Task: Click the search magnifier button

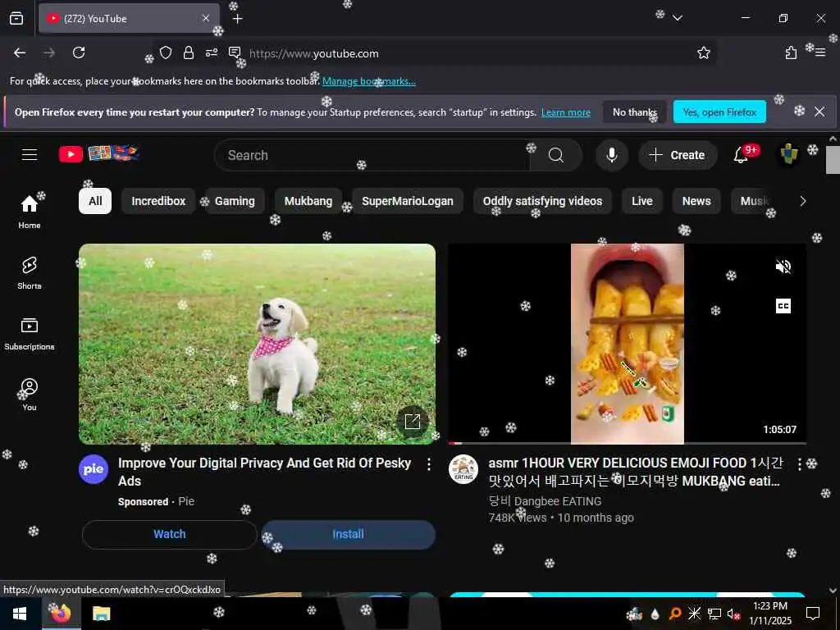Action: [x=556, y=155]
